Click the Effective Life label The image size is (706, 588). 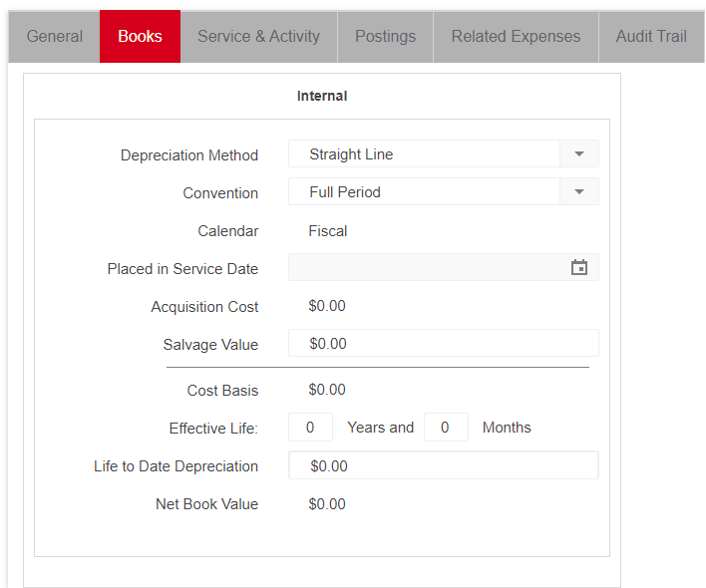tap(213, 429)
